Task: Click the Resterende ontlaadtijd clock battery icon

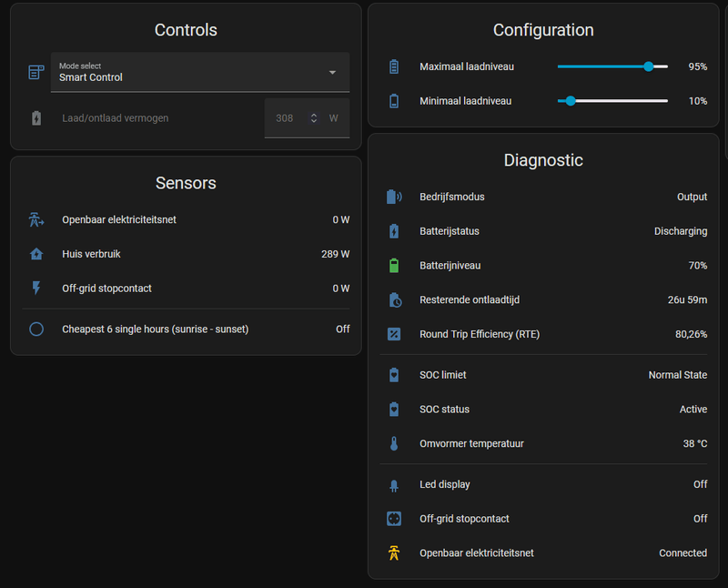Action: (x=394, y=299)
